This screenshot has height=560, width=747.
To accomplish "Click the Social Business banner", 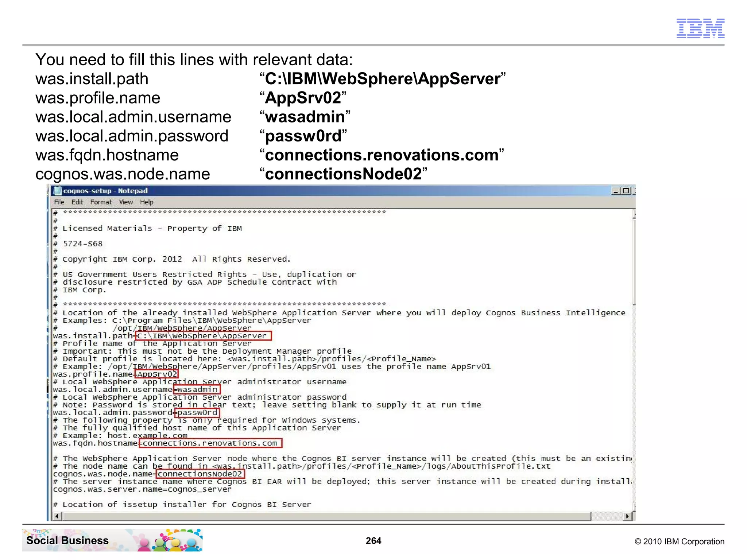I will 112,540.
